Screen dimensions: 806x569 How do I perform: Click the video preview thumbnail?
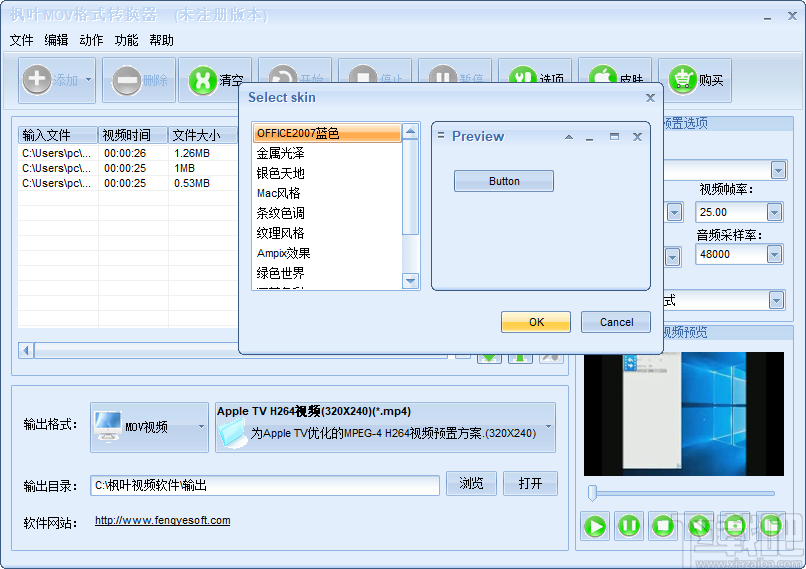click(x=684, y=414)
